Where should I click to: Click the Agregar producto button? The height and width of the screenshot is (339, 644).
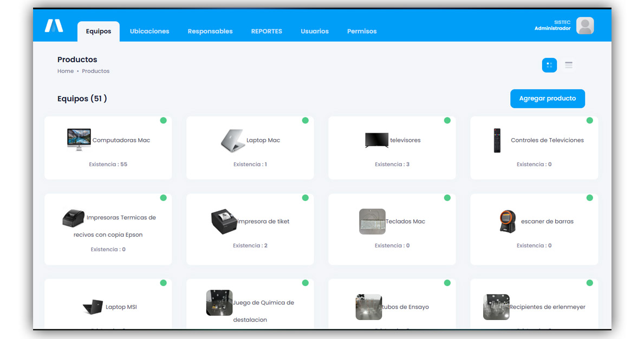[547, 99]
